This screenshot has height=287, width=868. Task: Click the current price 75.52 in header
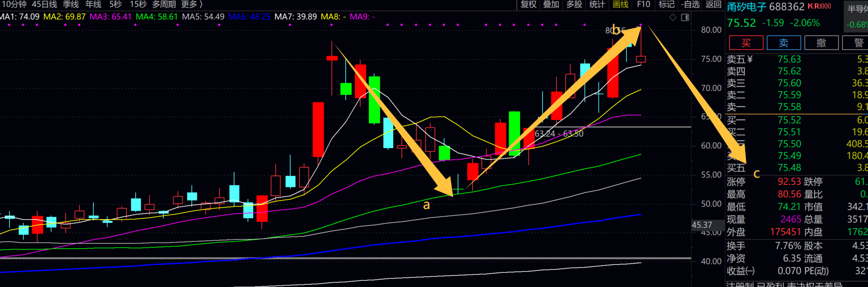[741, 23]
